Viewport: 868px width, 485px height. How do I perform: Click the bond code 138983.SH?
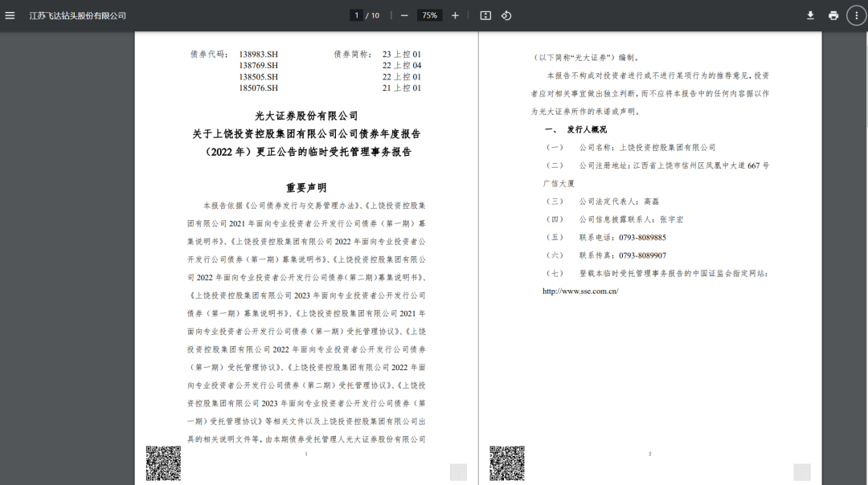(x=259, y=54)
